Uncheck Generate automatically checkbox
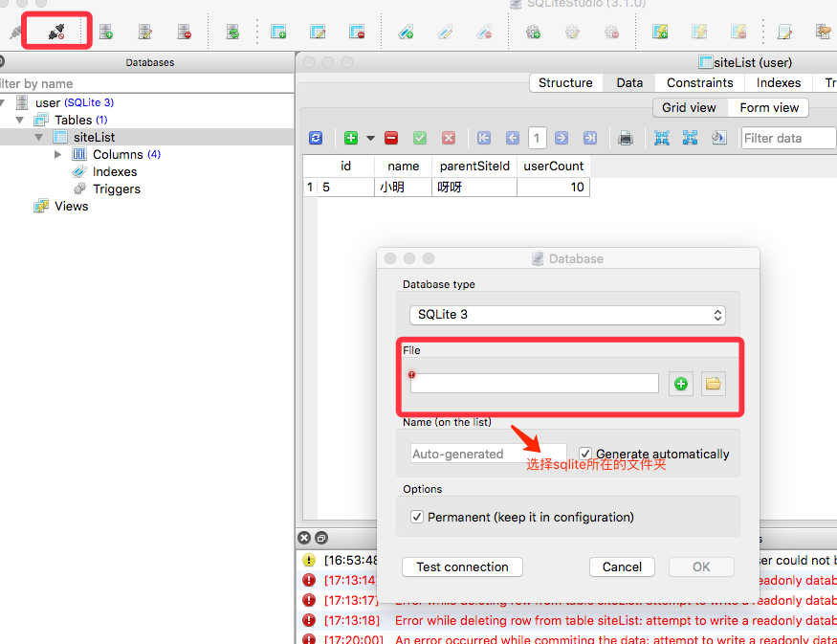The height and width of the screenshot is (644, 837). coord(585,454)
